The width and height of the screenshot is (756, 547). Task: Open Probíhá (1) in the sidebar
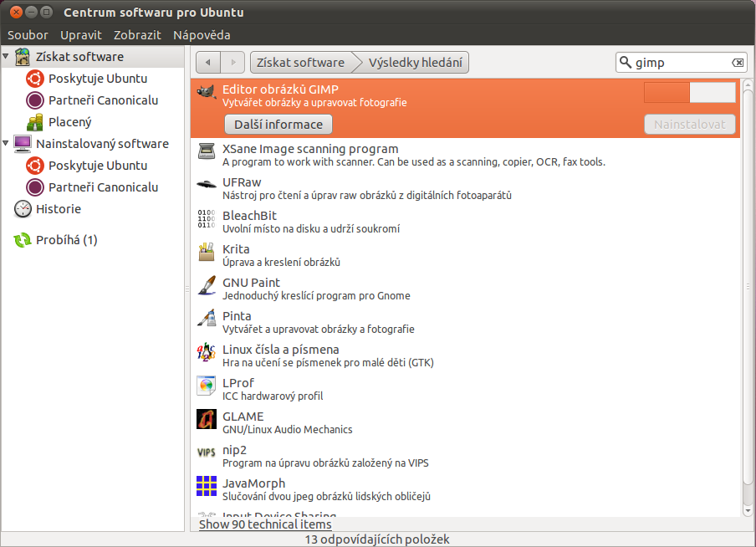click(67, 240)
